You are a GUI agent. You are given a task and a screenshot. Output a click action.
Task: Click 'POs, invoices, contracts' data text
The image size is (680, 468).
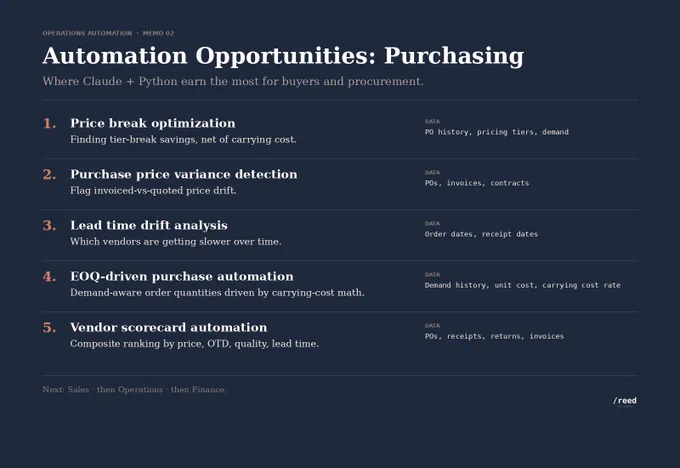(477, 183)
